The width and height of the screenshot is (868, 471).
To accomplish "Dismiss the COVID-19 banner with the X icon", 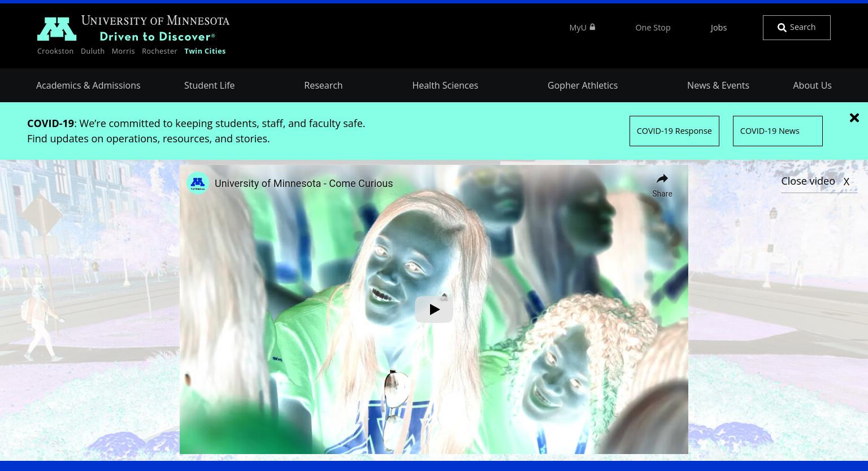I will pos(854,117).
